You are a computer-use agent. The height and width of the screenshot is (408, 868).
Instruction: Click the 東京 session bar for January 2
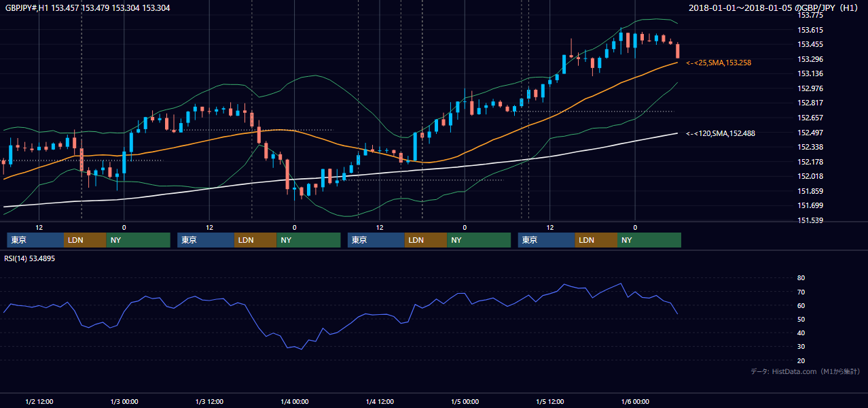(35, 240)
